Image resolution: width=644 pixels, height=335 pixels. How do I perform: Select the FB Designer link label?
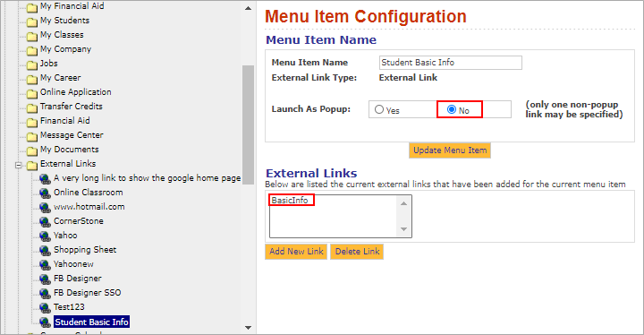pos(77,279)
